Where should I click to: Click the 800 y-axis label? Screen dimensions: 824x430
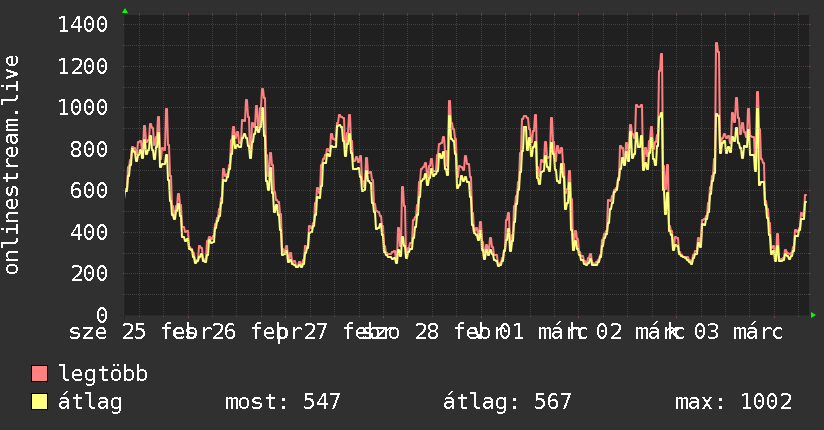click(89, 149)
